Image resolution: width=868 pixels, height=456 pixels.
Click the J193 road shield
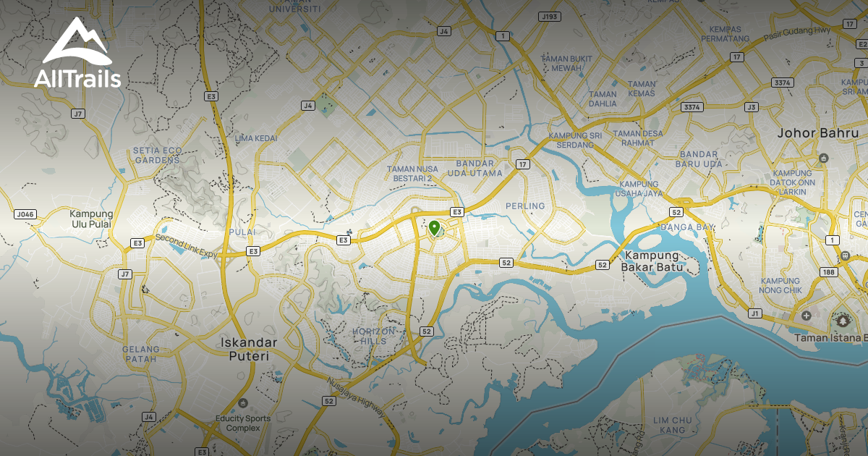(x=550, y=16)
